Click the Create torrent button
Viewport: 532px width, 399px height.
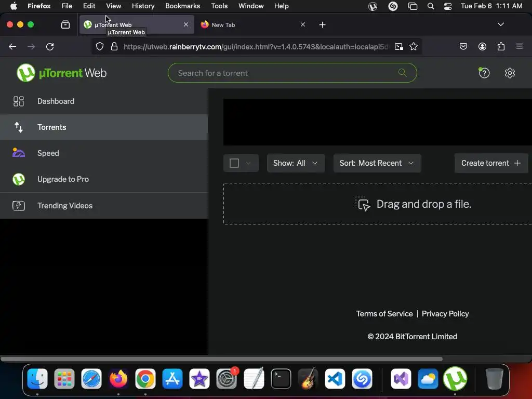[491, 163]
